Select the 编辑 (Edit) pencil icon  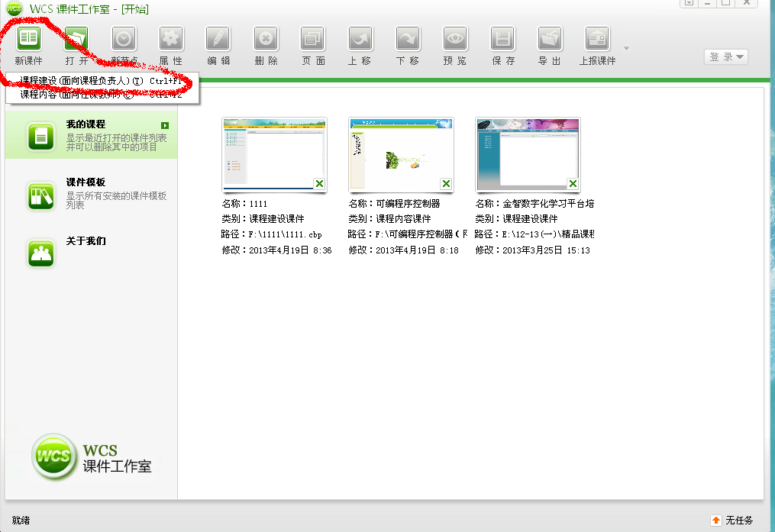click(218, 38)
